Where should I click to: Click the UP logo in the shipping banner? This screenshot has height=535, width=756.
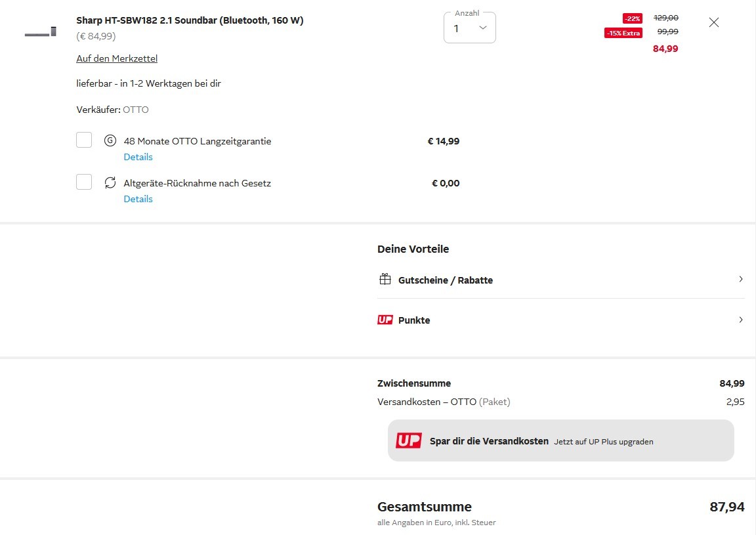coord(409,440)
